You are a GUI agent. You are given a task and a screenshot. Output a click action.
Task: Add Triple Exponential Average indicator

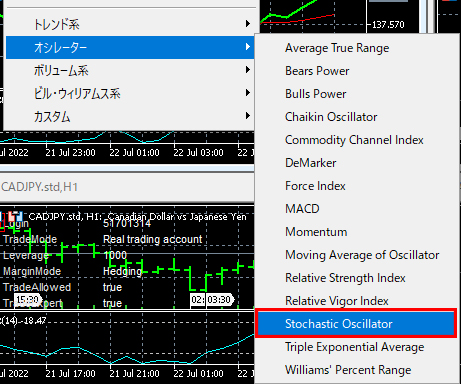point(357,347)
